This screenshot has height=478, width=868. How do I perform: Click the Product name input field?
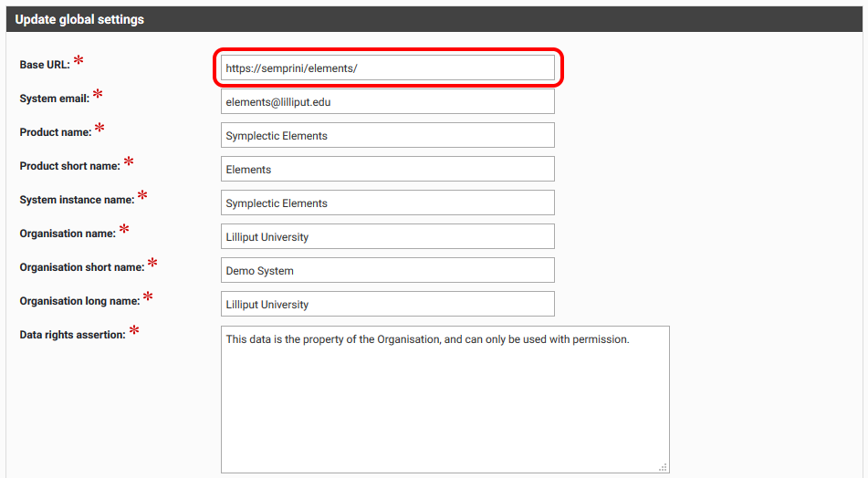(x=387, y=135)
